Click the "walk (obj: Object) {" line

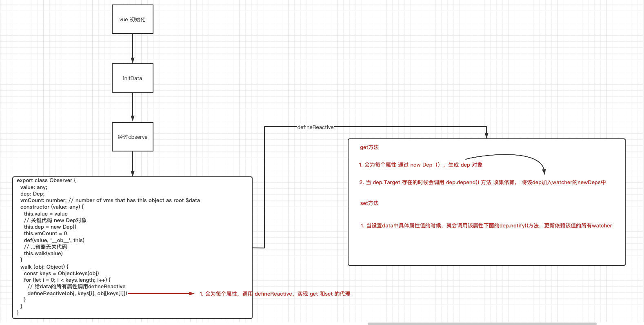pyautogui.click(x=44, y=267)
